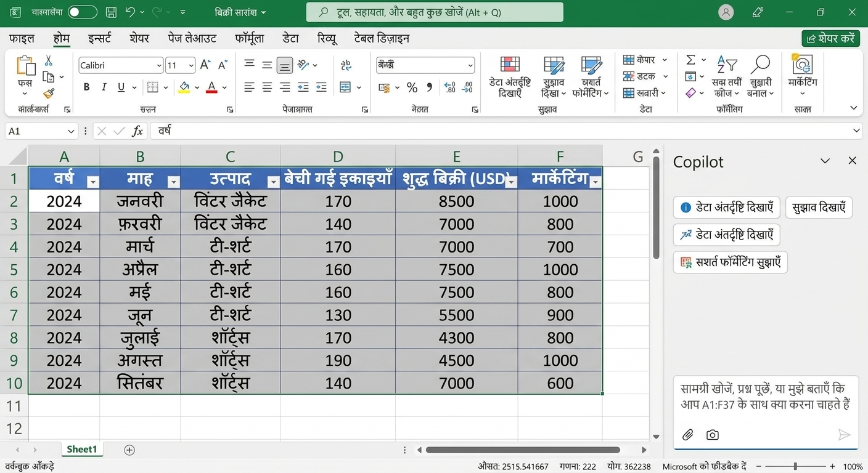Toggle italic formatting
Screen dimensions: 868x473
pyautogui.click(x=104, y=87)
